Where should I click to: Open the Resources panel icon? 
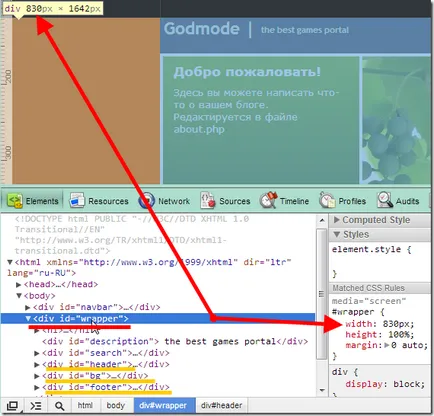(x=77, y=201)
